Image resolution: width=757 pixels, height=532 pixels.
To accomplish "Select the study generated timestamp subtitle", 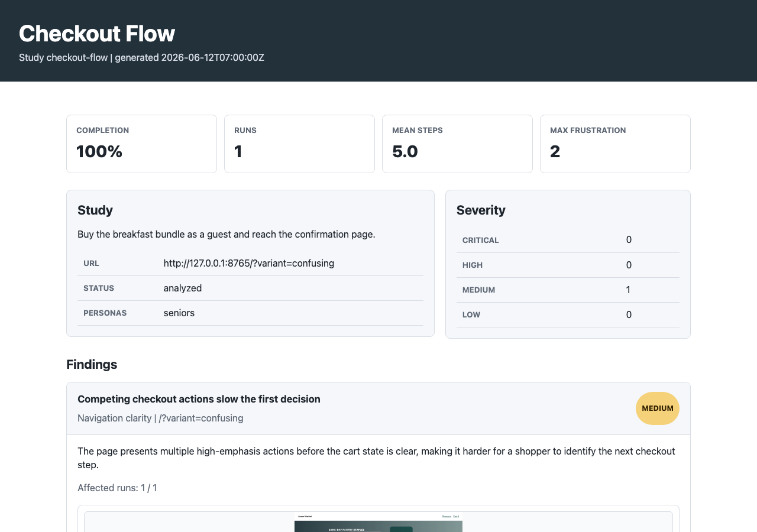I will 141,57.
